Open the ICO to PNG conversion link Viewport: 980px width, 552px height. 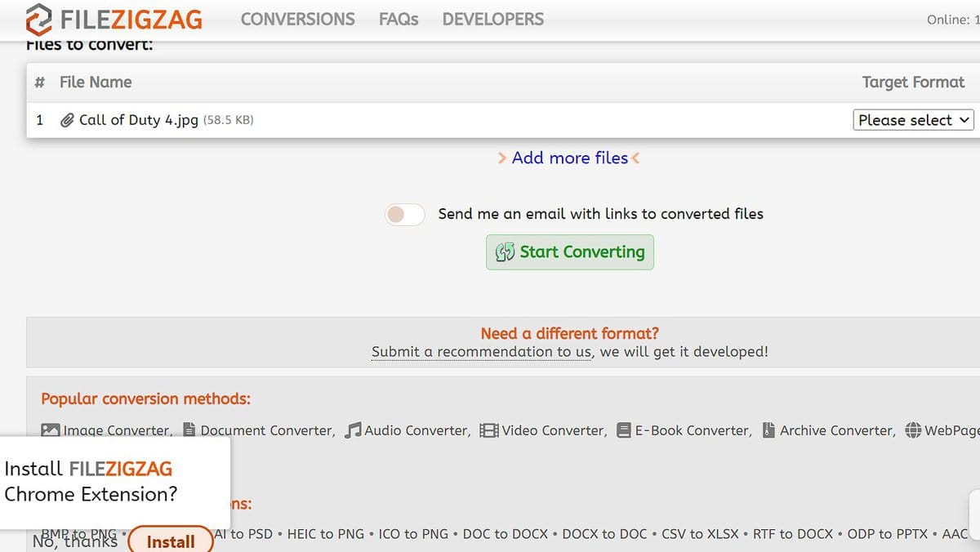pos(414,534)
